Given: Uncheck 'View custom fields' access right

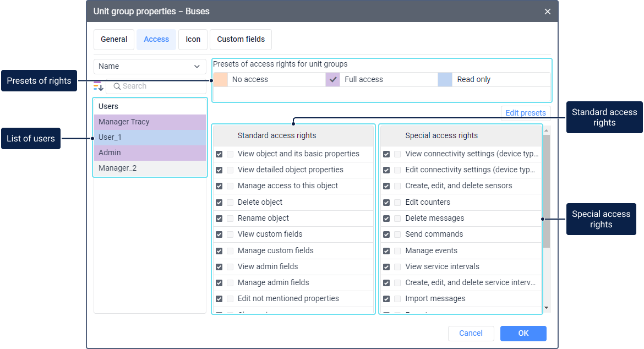Looking at the screenshot, I should pos(219,235).
